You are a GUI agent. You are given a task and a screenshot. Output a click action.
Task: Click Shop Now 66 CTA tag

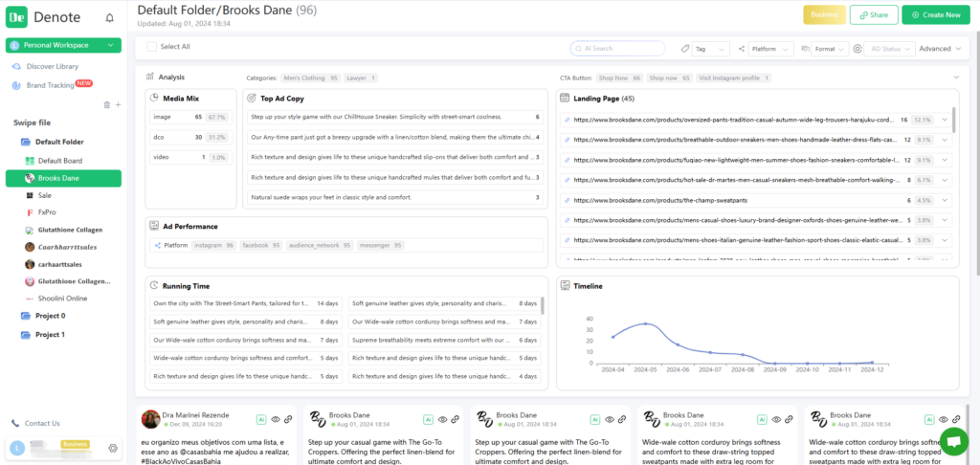(619, 78)
